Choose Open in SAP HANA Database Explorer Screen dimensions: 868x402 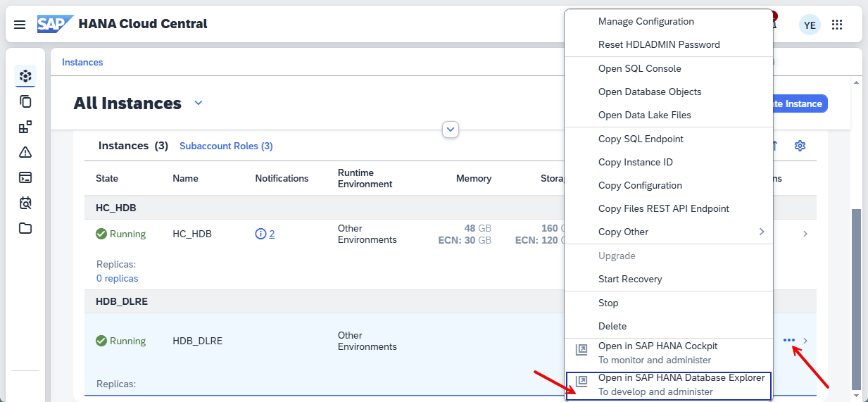pos(669,385)
